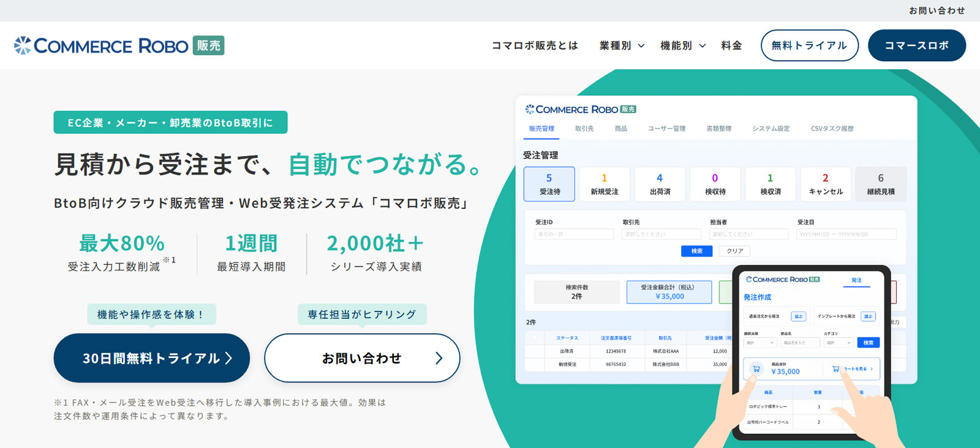This screenshot has width=980, height=448.
Task: Select the 新規受注 status card showing 1
Action: (x=605, y=184)
